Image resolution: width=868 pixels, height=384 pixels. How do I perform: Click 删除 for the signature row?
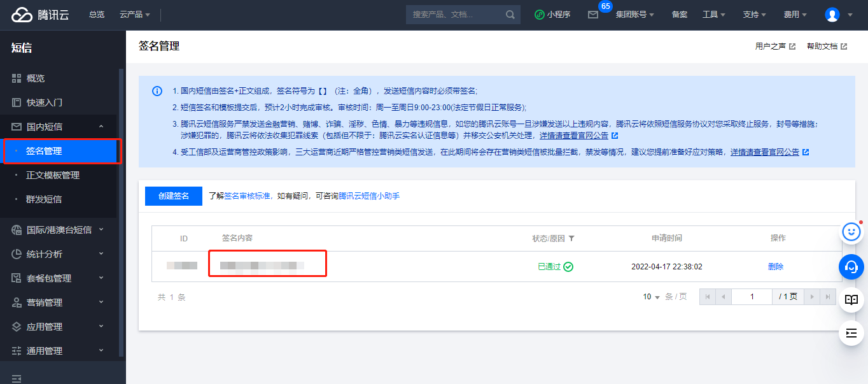[x=776, y=267]
